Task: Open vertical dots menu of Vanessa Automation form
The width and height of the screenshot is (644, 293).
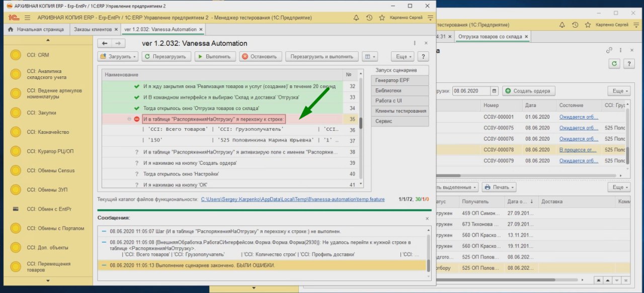Action: [415, 43]
